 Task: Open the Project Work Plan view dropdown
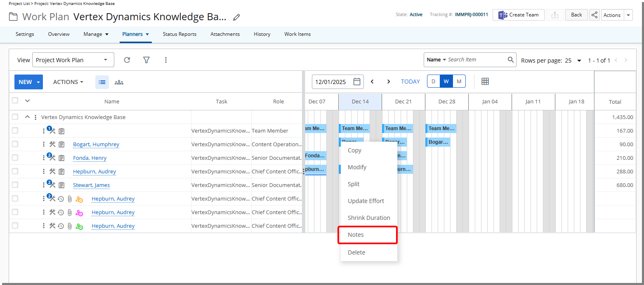[x=73, y=60]
